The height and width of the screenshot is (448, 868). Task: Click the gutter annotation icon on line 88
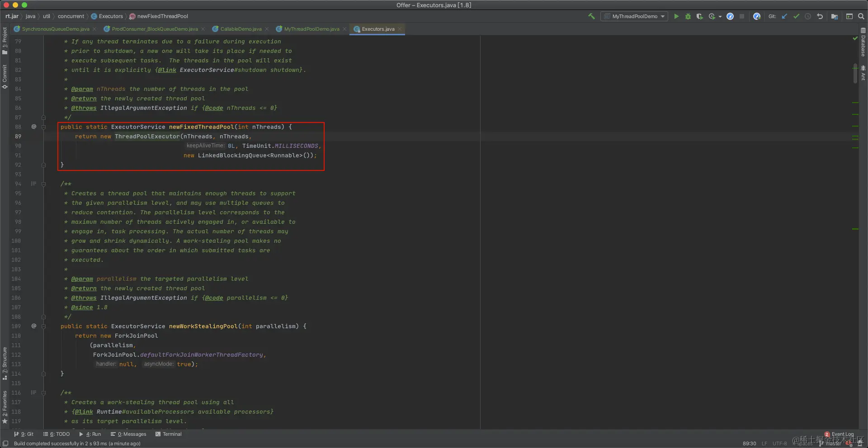[x=33, y=127]
